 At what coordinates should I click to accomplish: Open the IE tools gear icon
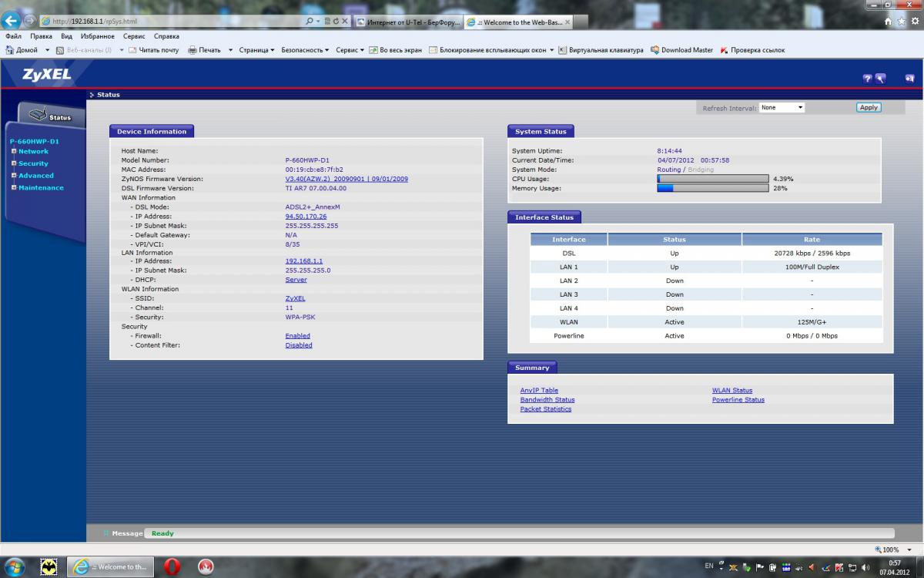click(915, 22)
